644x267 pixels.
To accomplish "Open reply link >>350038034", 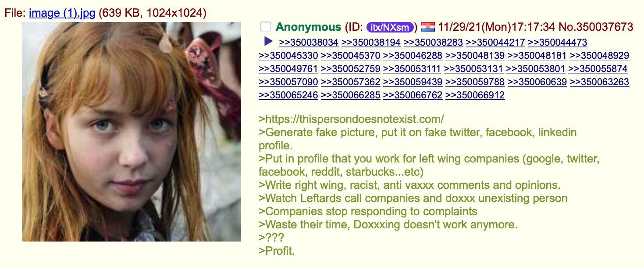I will click(309, 43).
